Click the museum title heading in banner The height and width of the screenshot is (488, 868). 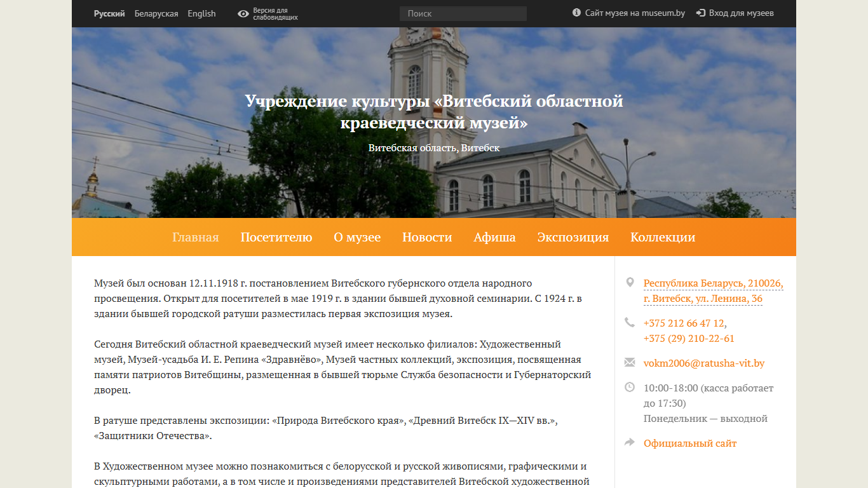(434, 111)
